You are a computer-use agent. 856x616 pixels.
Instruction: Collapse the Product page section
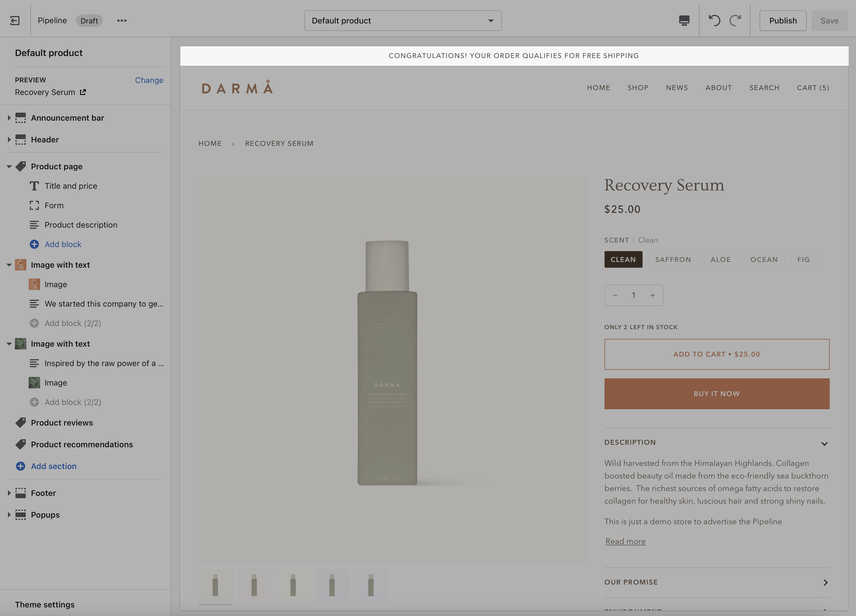click(x=9, y=166)
